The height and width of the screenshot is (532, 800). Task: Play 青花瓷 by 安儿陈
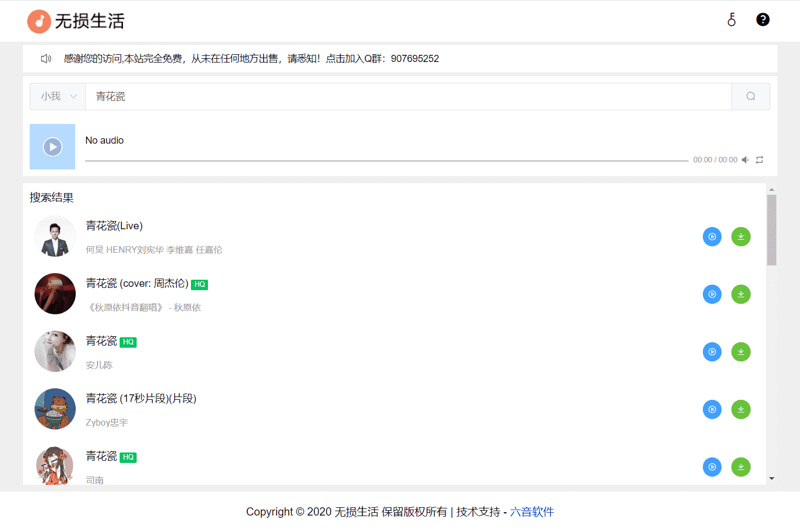coord(712,352)
